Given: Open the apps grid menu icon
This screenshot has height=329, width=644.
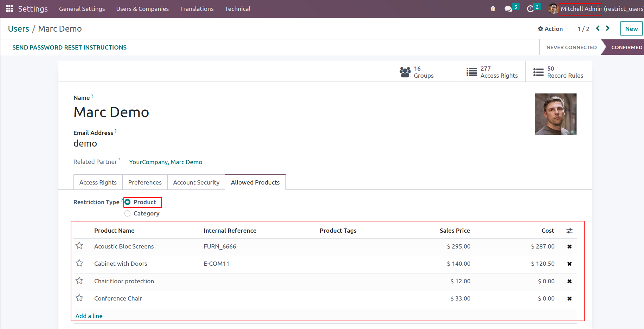Looking at the screenshot, I should tap(9, 9).
